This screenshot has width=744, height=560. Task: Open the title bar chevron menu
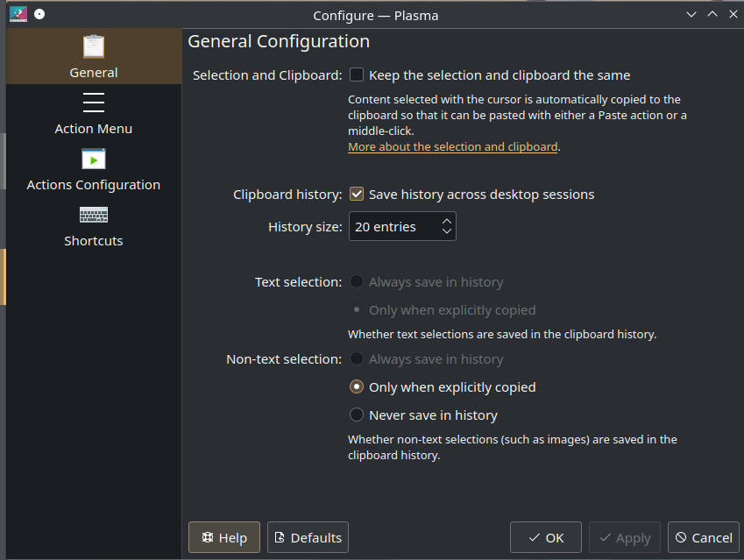click(x=691, y=14)
